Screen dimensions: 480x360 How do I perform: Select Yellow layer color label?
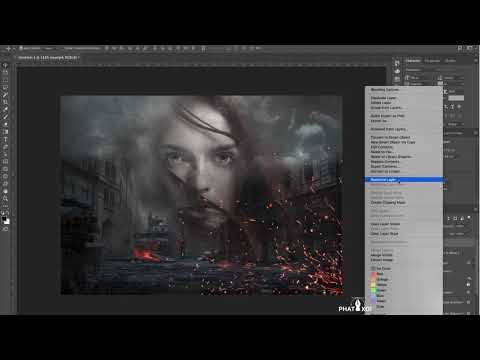point(379,285)
